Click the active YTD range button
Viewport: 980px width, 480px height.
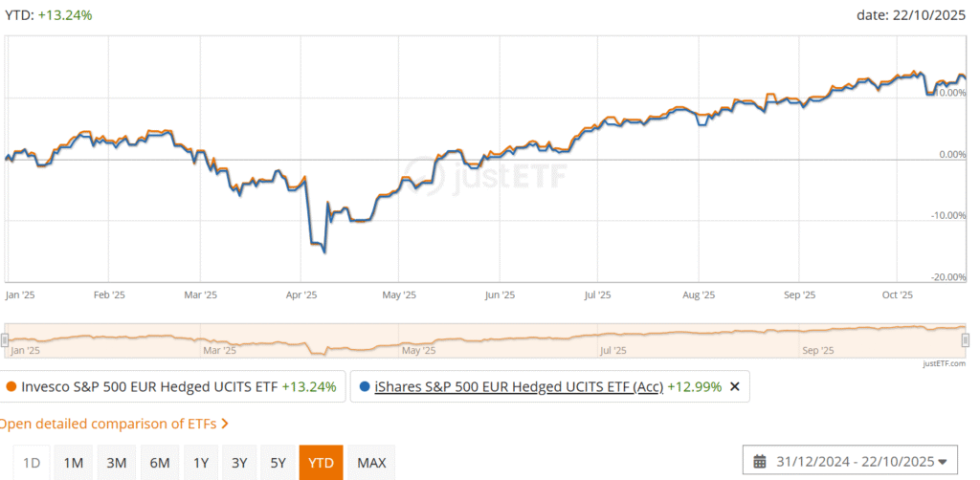[321, 463]
